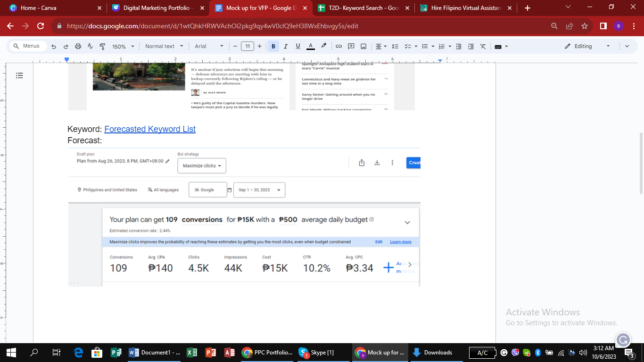The image size is (644, 362).
Task: Open the Arial font dropdown
Action: click(209, 46)
